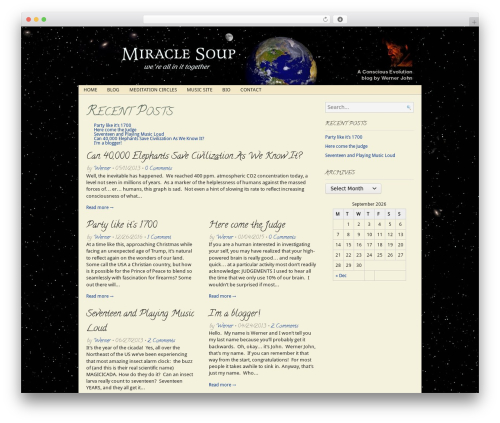The width and height of the screenshot is (500, 423).
Task: Expand the Select Month archives dropdown
Action: click(353, 189)
